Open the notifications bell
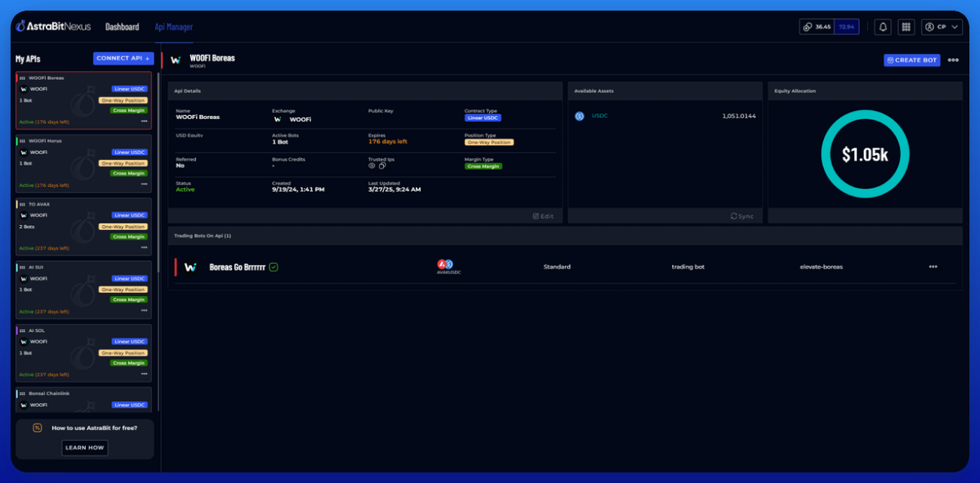Image resolution: width=980 pixels, height=483 pixels. coord(882,27)
